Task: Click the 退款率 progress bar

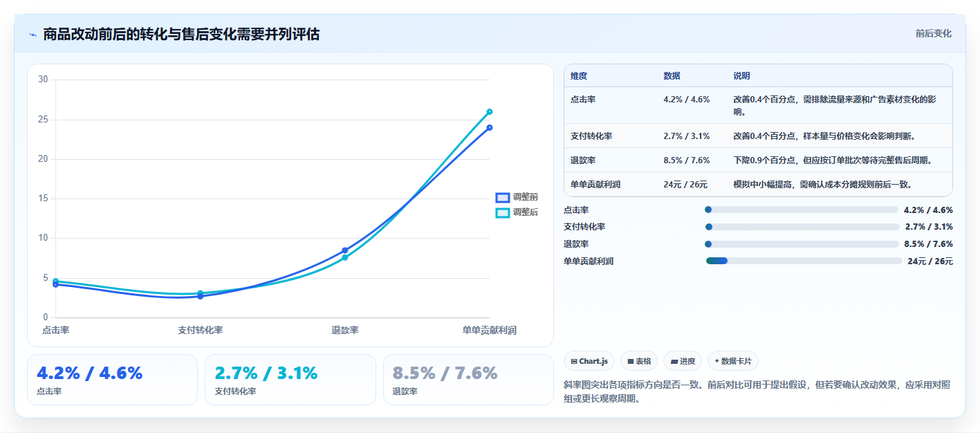Action: click(802, 243)
